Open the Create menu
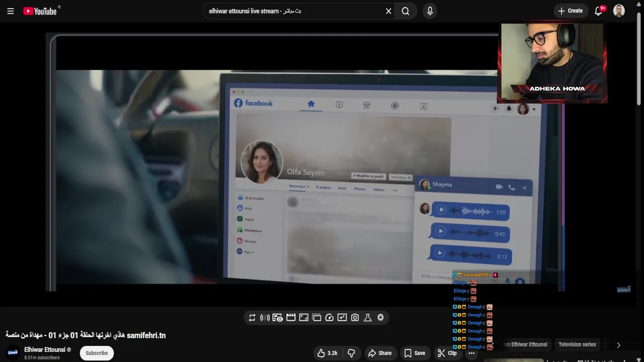 pyautogui.click(x=571, y=11)
